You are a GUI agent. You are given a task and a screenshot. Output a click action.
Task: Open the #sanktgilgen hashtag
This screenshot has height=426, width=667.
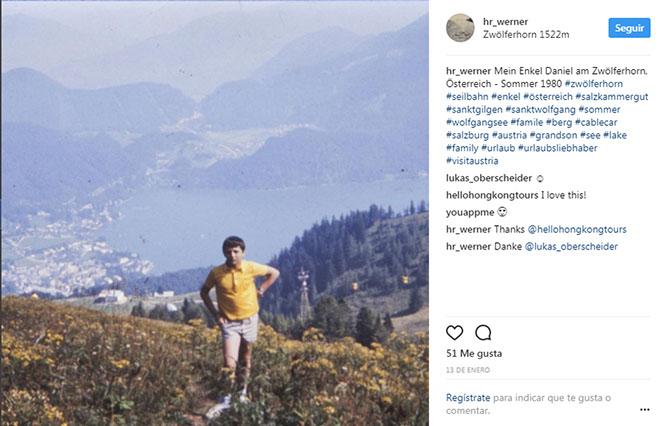474,110
